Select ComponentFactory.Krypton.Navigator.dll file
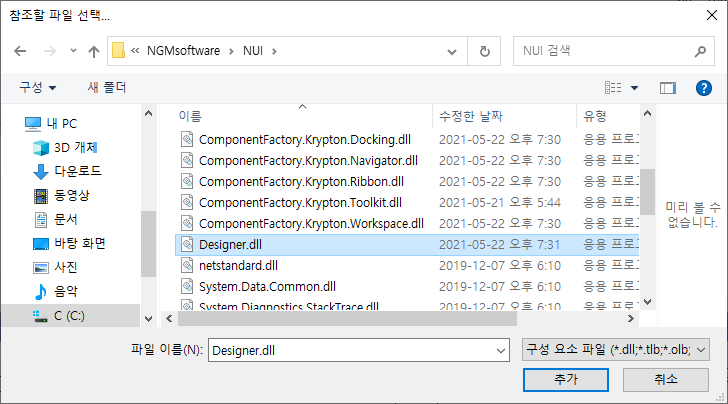728x404 pixels. (308, 161)
